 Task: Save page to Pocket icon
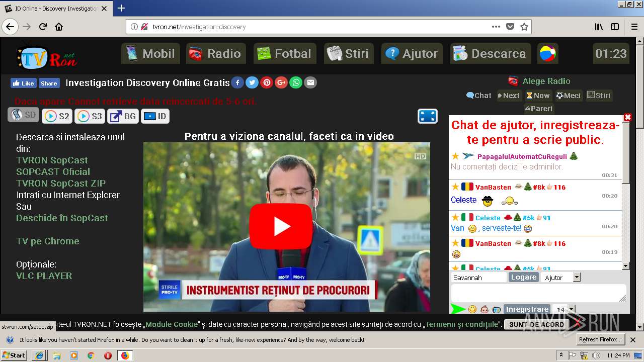click(510, 27)
